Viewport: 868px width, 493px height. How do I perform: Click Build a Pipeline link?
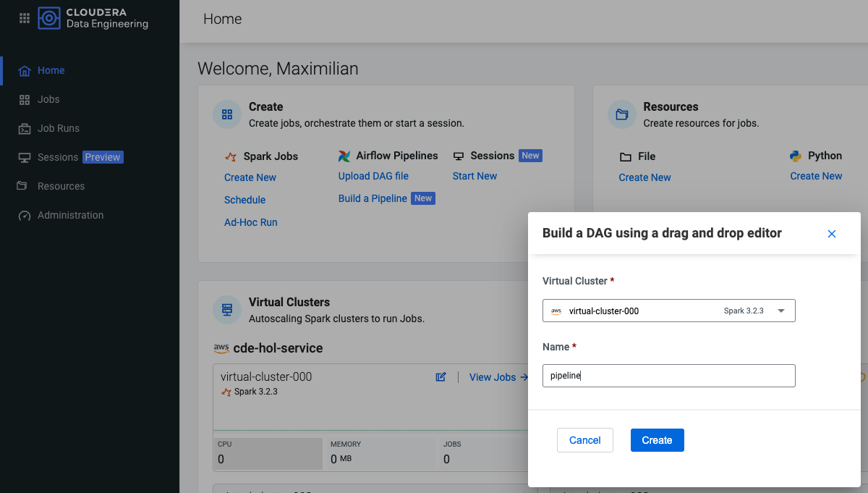pos(373,198)
